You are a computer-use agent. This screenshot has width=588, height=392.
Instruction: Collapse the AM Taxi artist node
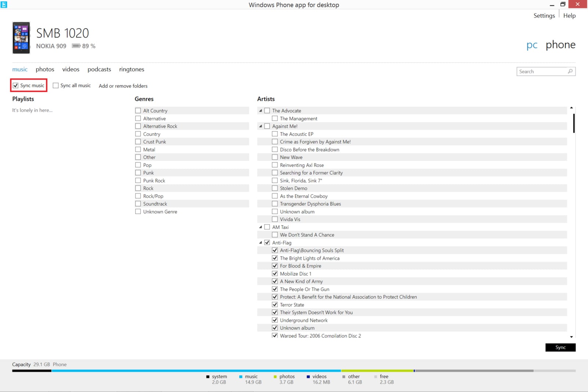pos(261,227)
